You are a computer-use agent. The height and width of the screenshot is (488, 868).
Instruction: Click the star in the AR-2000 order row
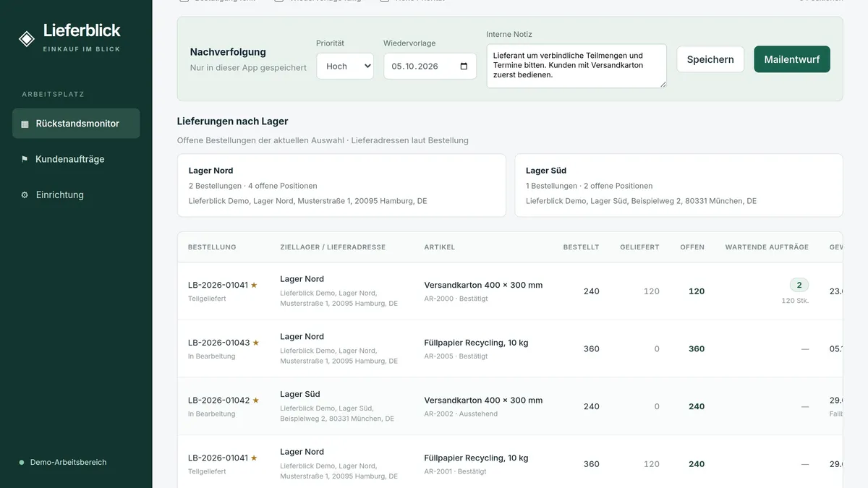click(x=254, y=285)
